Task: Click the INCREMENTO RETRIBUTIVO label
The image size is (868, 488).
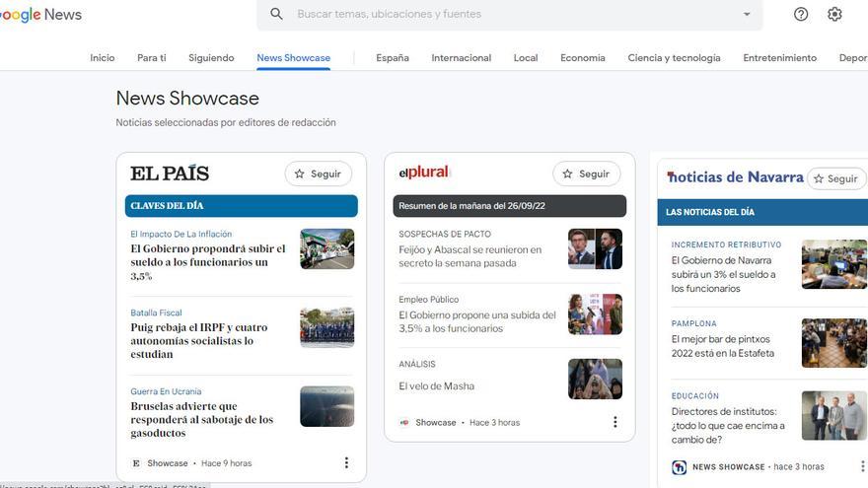Action: click(726, 244)
